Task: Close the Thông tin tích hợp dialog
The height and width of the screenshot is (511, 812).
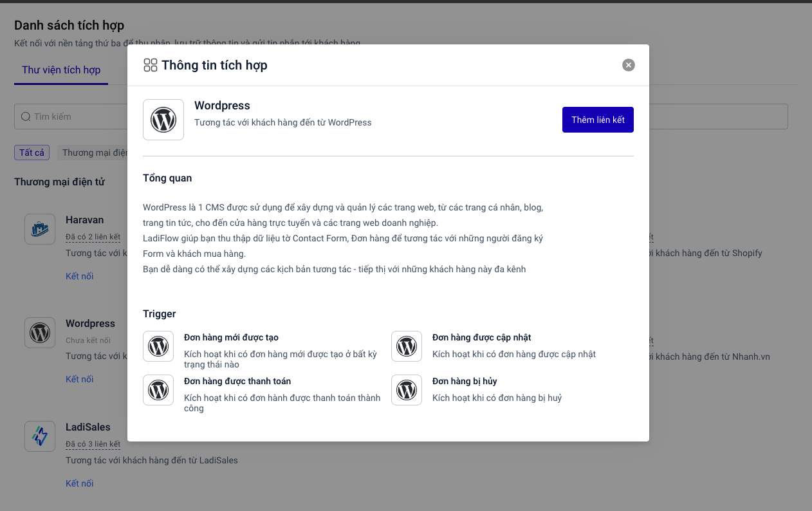Action: coord(629,65)
